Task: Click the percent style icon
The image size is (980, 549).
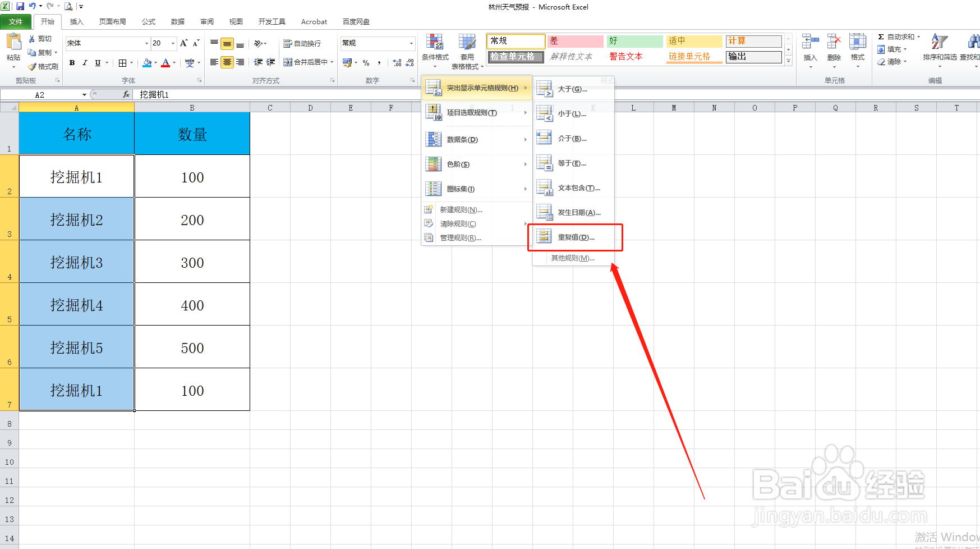Action: point(366,63)
